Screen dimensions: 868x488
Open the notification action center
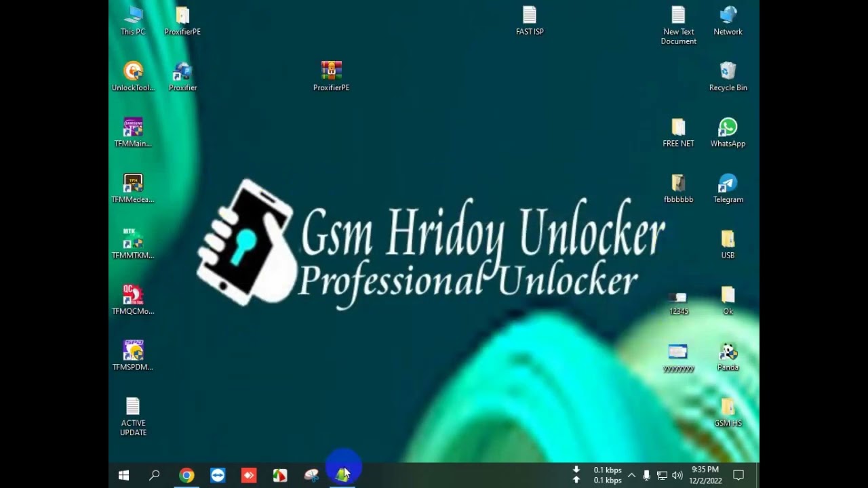pyautogui.click(x=739, y=475)
